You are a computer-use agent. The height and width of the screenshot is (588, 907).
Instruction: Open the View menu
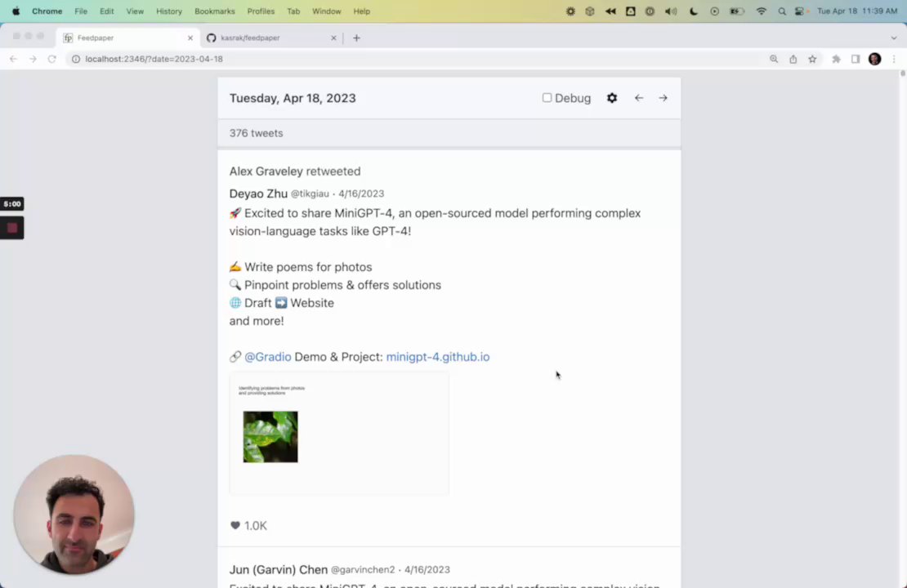(x=135, y=11)
